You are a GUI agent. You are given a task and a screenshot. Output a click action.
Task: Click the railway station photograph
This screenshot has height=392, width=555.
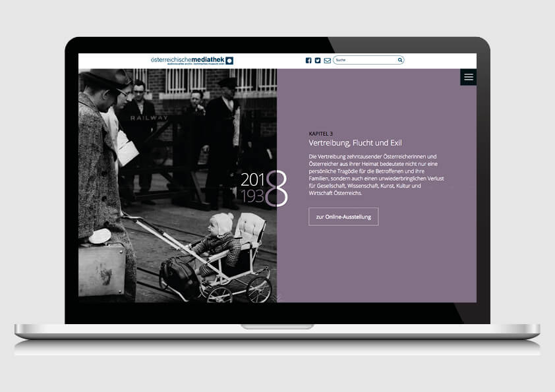pos(177,185)
